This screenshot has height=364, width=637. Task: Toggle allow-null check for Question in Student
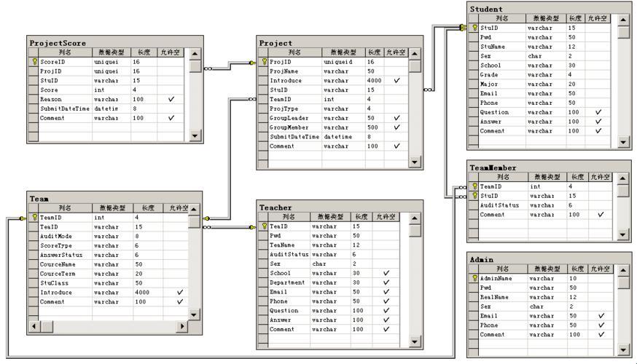pyautogui.click(x=598, y=112)
